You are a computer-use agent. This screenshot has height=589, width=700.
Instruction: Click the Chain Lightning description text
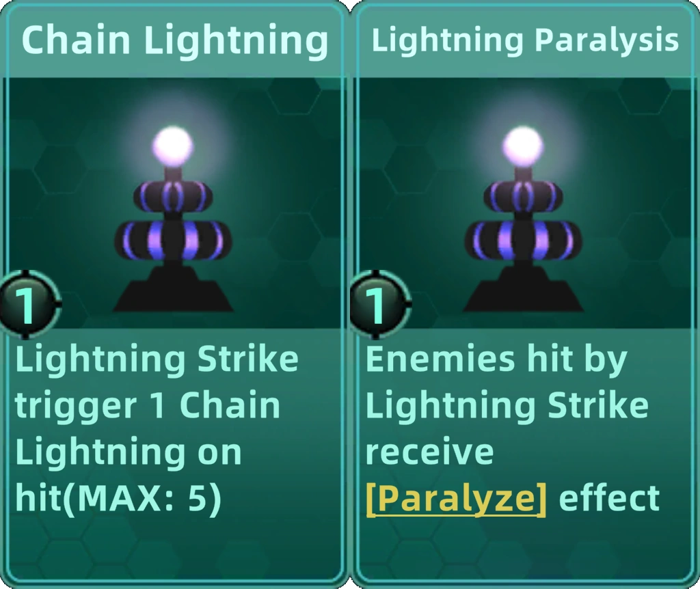[x=157, y=428]
